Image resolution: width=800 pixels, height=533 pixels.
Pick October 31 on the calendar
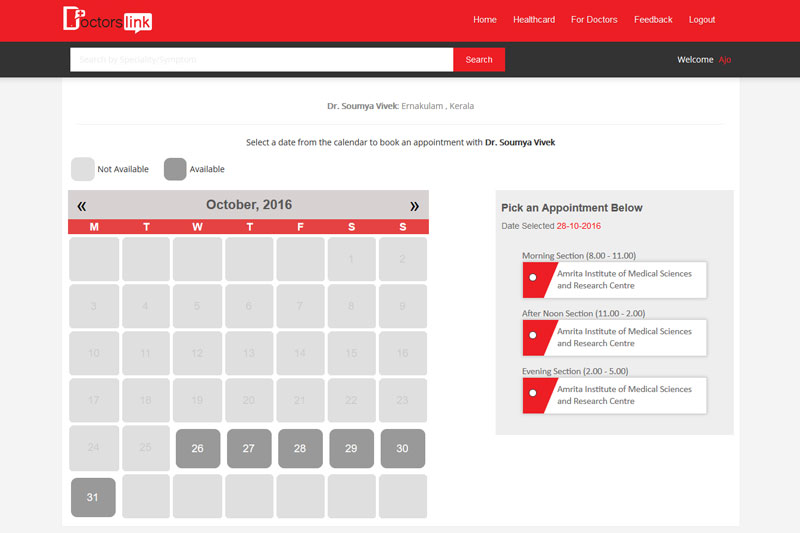click(x=93, y=497)
